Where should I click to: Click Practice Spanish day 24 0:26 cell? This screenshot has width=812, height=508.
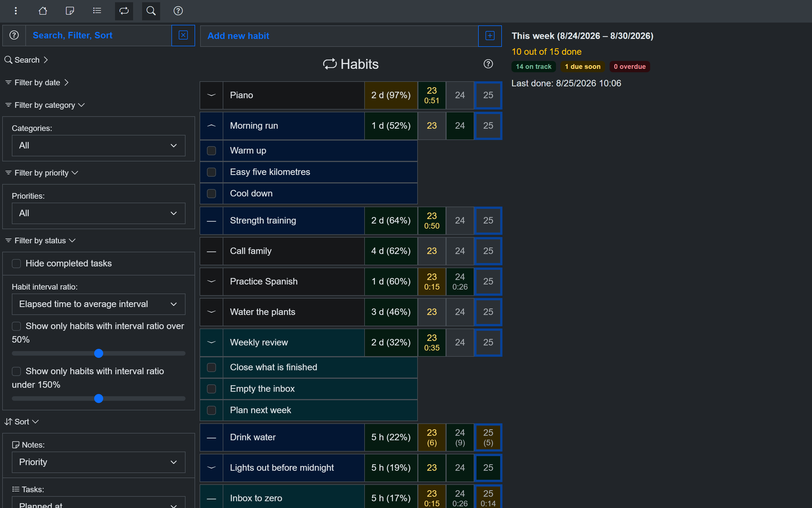click(460, 282)
